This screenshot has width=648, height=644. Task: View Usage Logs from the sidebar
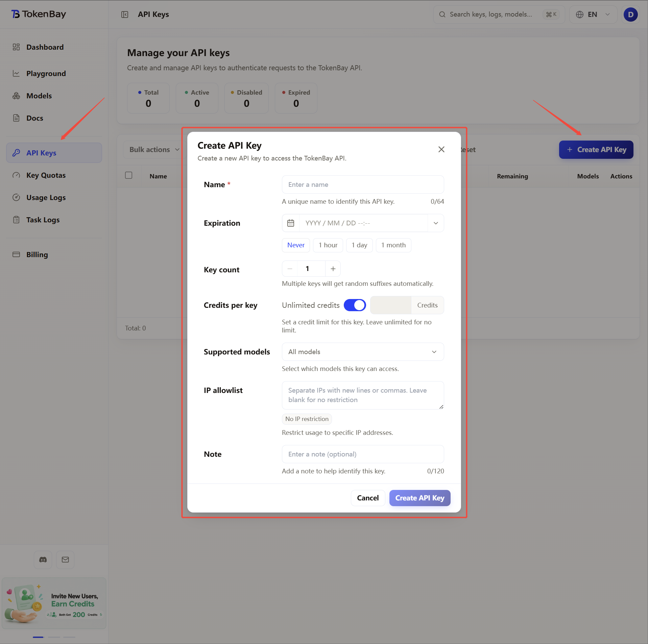click(54, 197)
